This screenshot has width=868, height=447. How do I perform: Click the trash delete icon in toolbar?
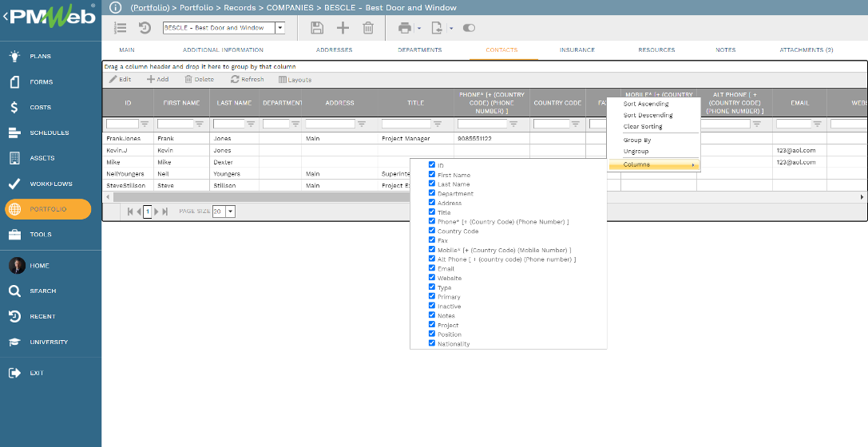[368, 28]
